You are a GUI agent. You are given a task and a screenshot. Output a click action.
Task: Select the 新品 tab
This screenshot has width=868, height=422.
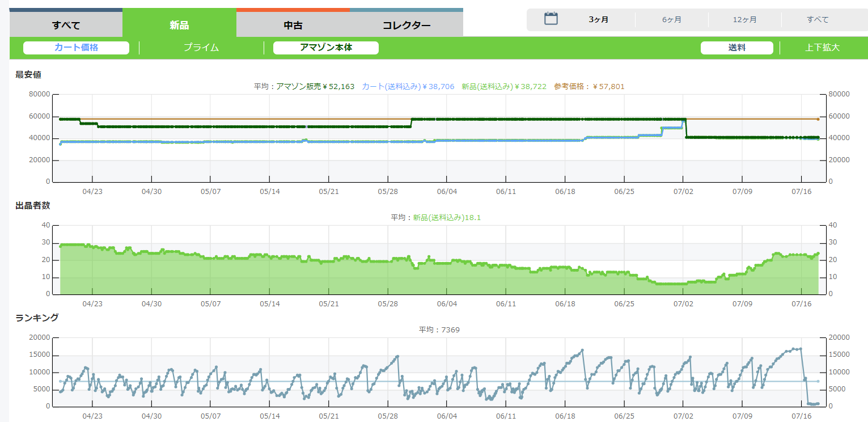click(x=179, y=25)
